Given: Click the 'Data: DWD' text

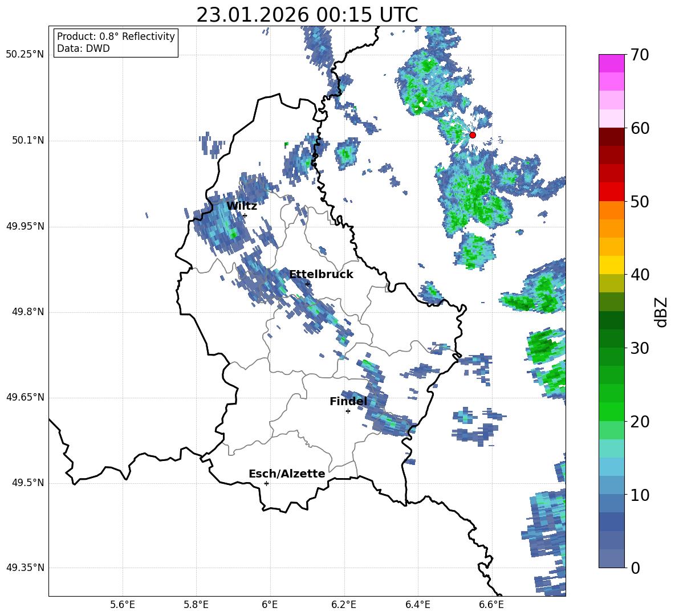Looking at the screenshot, I should pos(83,48).
